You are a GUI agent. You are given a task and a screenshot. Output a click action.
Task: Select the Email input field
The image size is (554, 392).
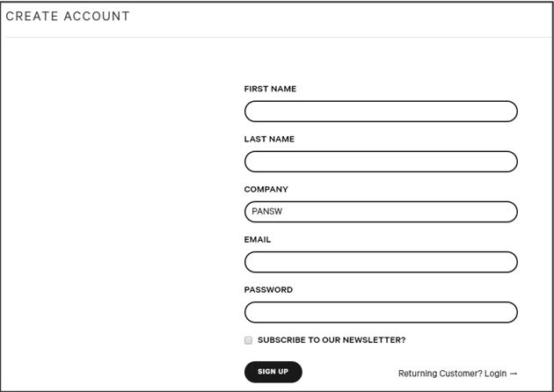point(380,262)
